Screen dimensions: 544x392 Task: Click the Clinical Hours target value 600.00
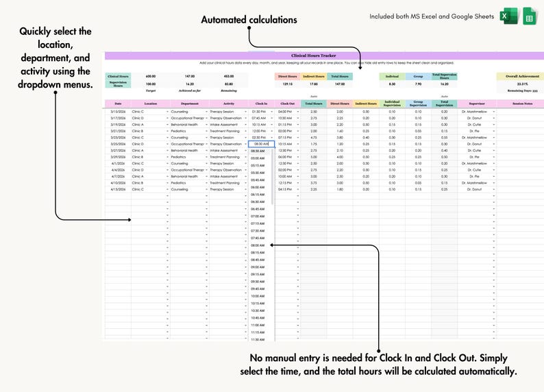click(151, 76)
